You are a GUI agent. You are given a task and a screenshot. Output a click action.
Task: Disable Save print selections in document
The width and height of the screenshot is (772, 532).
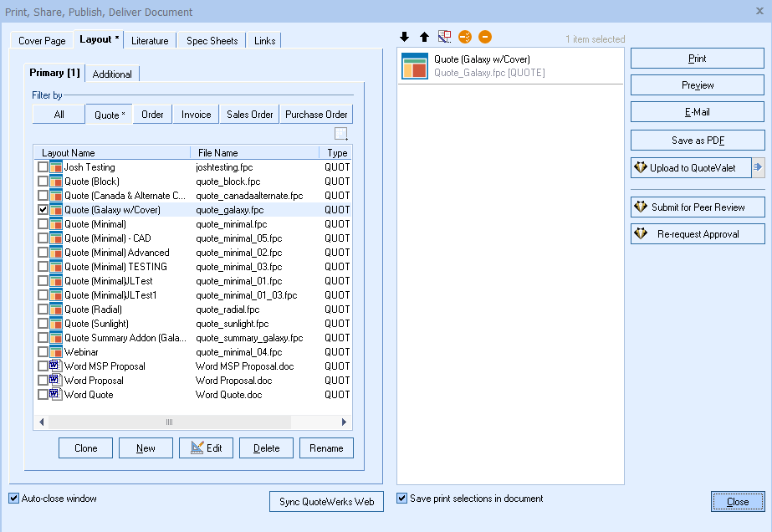point(402,499)
